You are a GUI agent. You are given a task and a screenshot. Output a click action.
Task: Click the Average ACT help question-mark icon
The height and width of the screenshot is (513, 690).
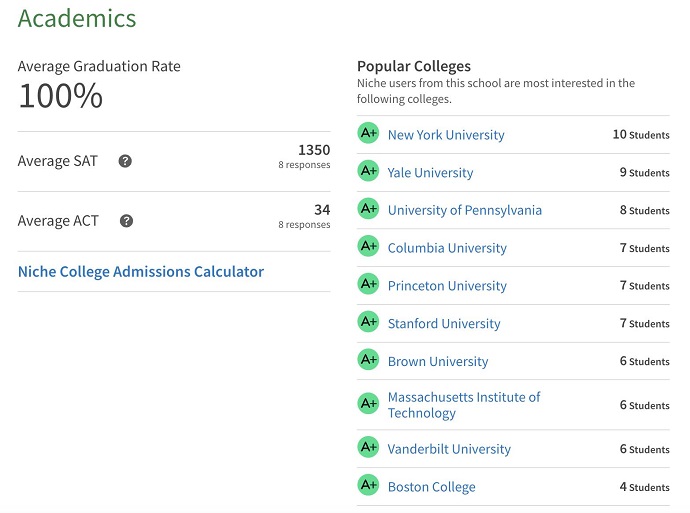pos(126,221)
